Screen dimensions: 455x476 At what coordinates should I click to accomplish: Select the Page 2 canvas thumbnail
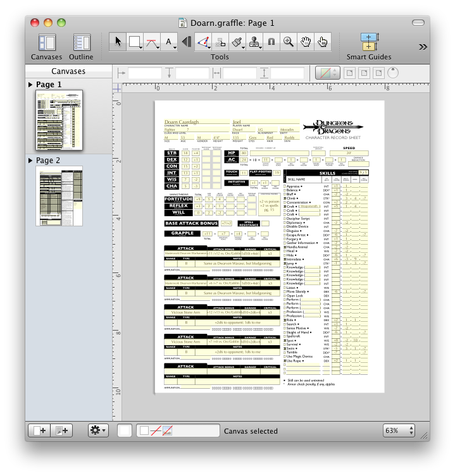59,196
